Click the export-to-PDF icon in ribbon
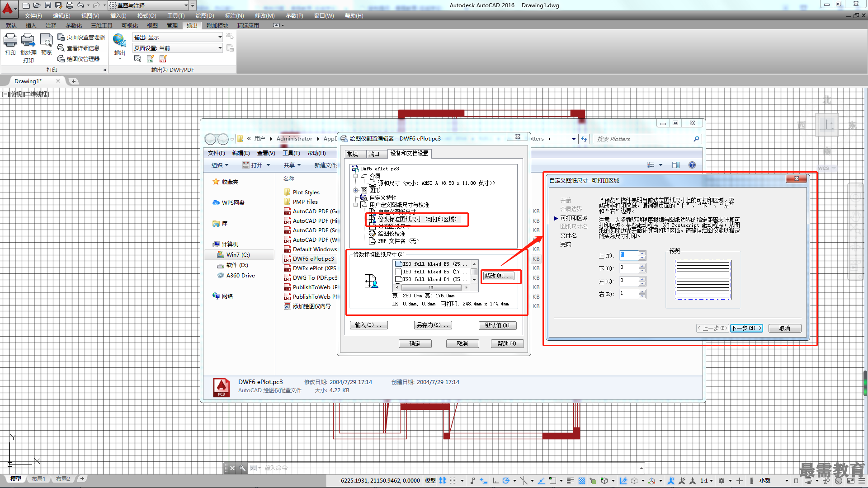Screen dimensions: 868x488 163,59
